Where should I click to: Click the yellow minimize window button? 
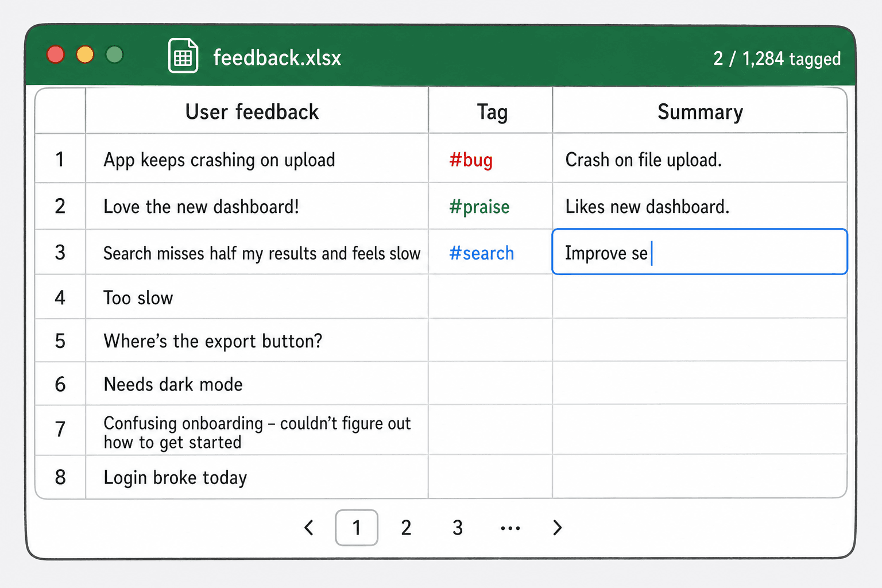tap(85, 55)
